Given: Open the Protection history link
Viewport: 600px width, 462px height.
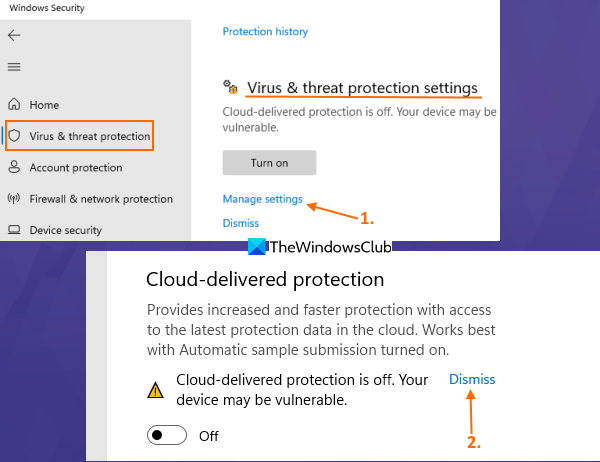Looking at the screenshot, I should pos(265,32).
